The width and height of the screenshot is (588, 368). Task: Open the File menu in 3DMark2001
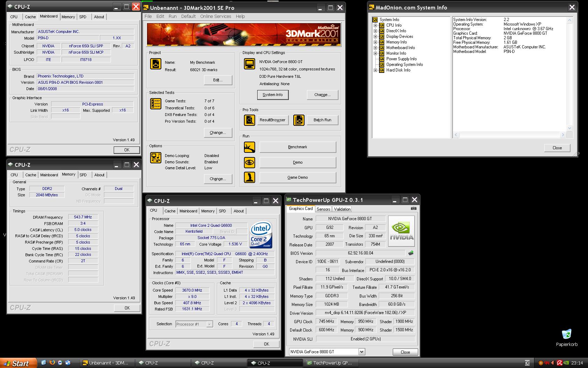[x=148, y=16]
